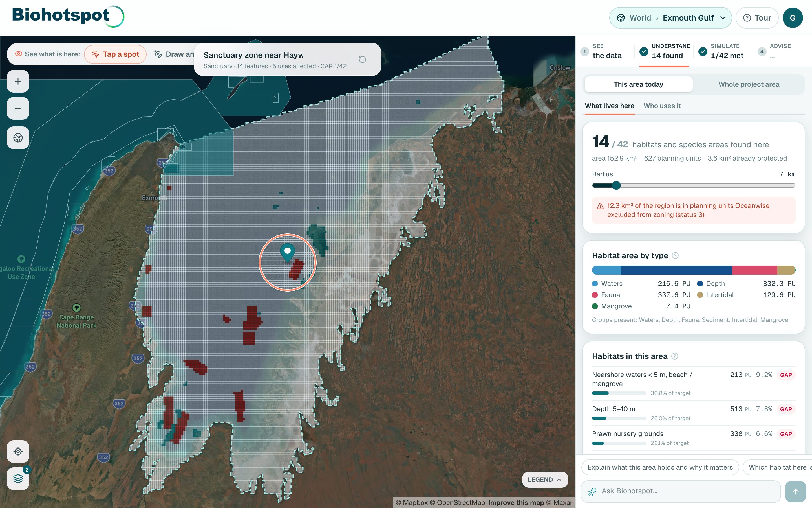Select the Prawn nursery grounds row
This screenshot has width=812, height=508.
tap(694, 438)
